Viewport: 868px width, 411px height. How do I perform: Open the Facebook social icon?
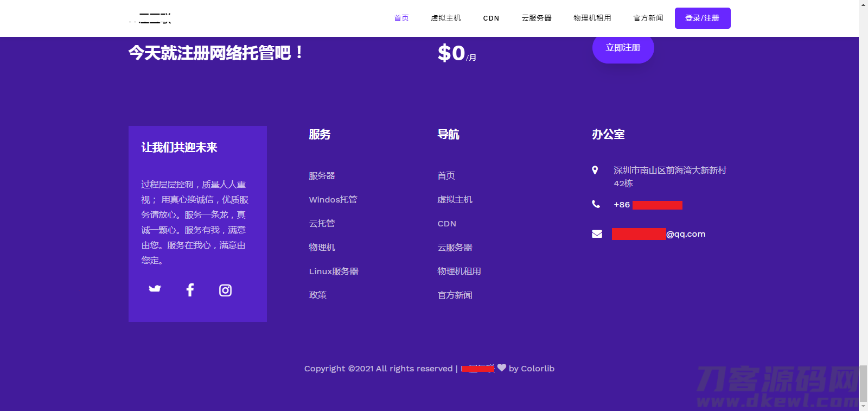coord(190,290)
